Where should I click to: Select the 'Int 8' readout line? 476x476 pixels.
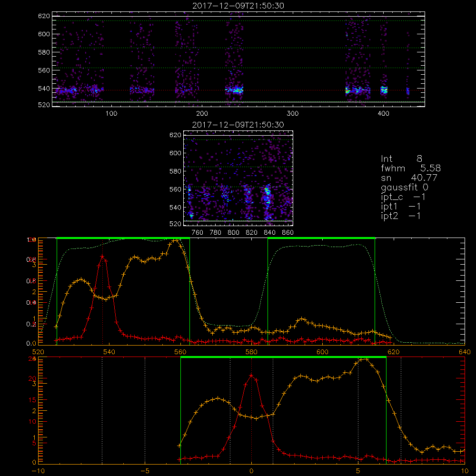(401, 159)
